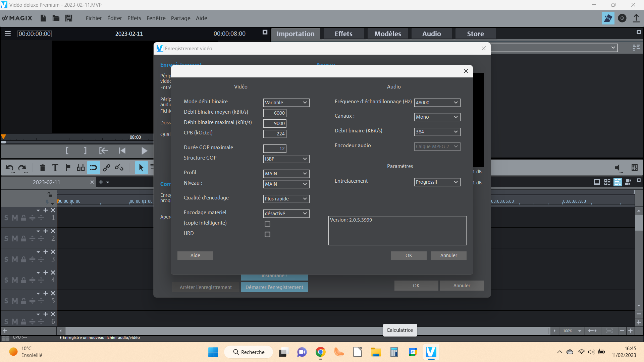Screen dimensions: 644x362
Task: Open the Effets menu
Action: 134,18
